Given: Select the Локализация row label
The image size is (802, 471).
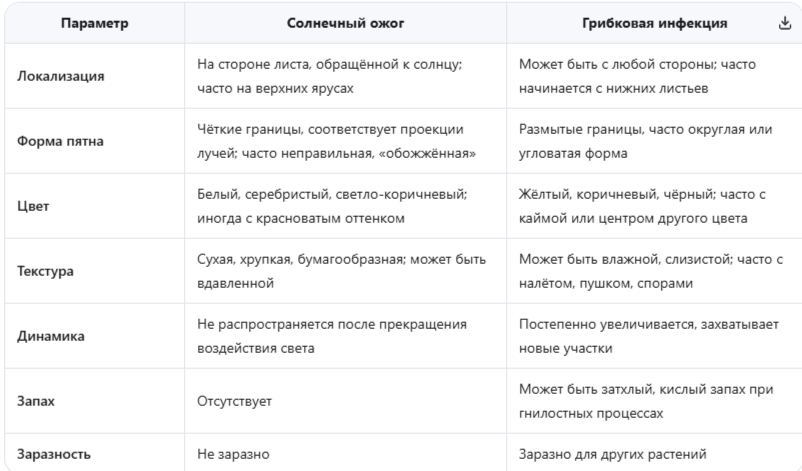Looking at the screenshot, I should [61, 76].
